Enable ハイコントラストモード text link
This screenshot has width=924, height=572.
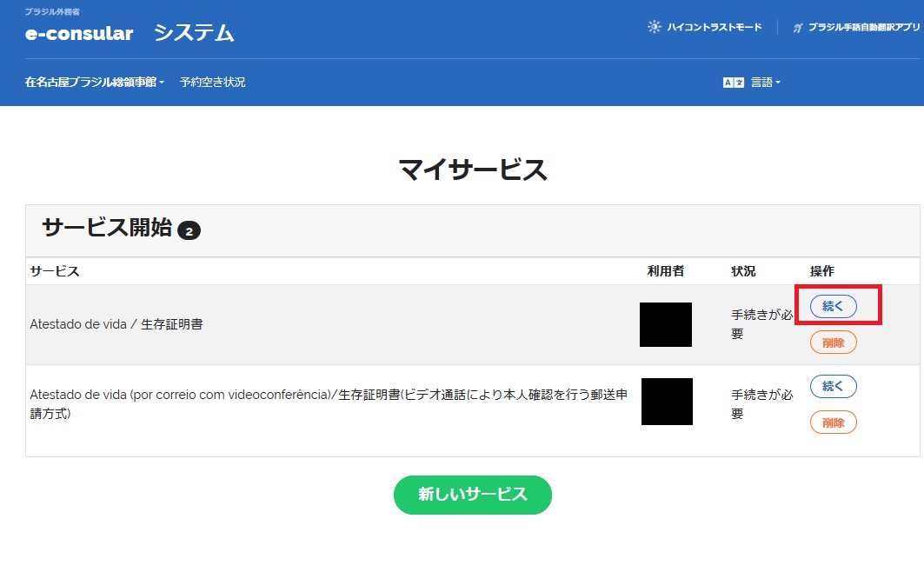(714, 27)
